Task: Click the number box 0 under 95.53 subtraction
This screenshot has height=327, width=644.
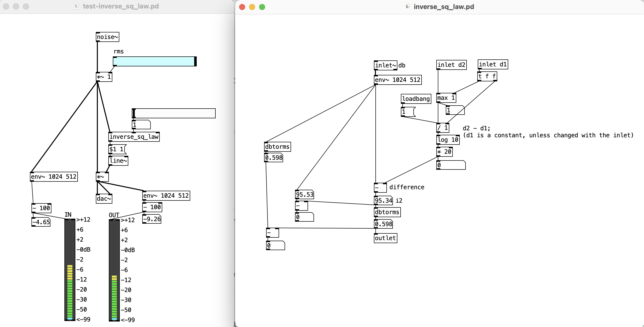Action: (x=305, y=217)
